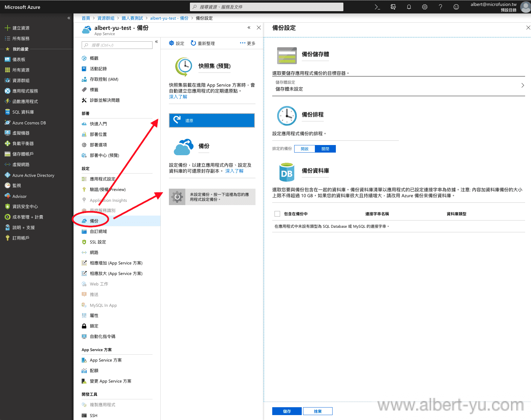This screenshot has width=531, height=420.
Task: Open Advisor in the sidebar
Action: point(20,196)
